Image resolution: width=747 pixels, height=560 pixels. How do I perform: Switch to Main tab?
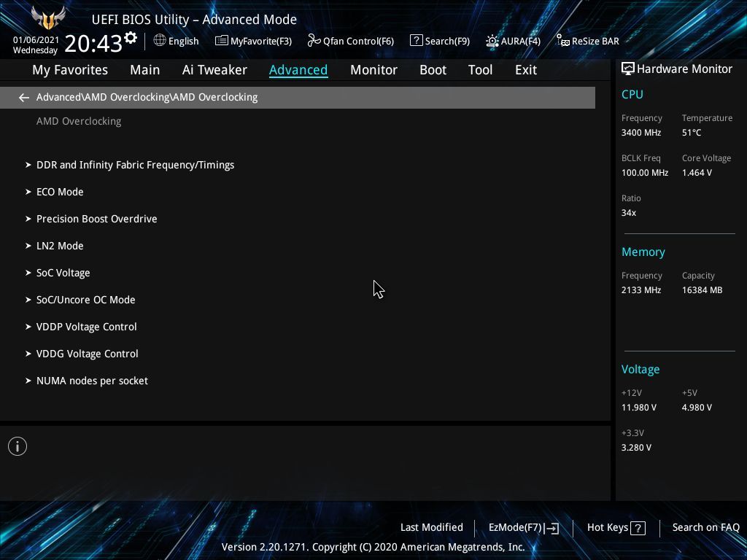(145, 70)
